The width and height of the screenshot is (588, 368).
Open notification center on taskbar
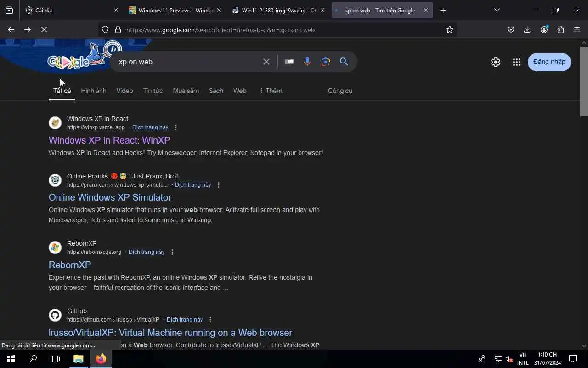point(573,359)
